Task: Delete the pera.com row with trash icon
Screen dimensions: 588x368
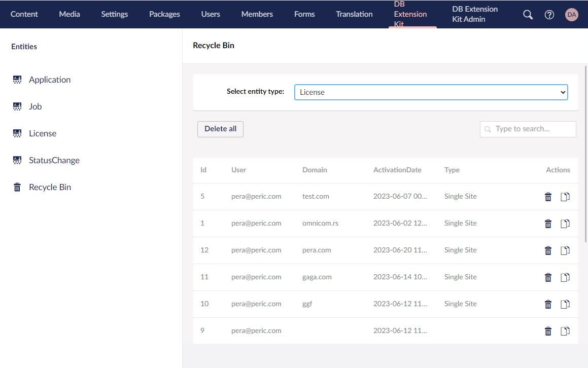Action: point(548,250)
